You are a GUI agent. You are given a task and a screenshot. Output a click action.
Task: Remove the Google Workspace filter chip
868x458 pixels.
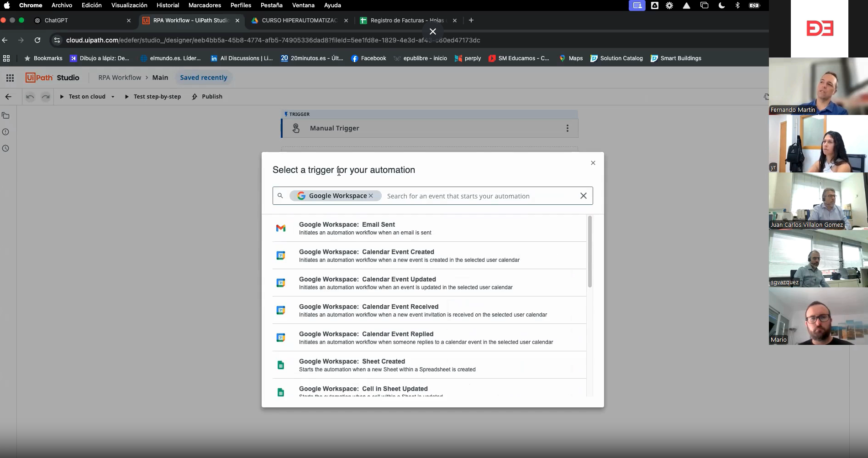point(371,196)
